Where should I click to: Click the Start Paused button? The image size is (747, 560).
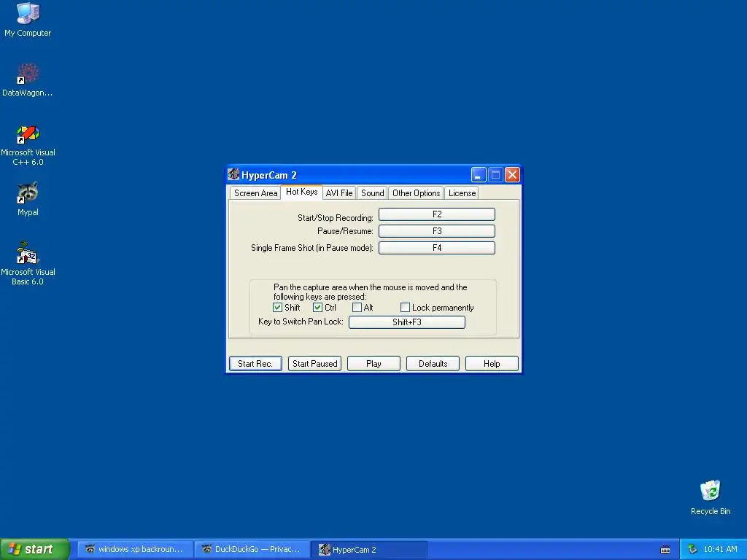point(314,363)
